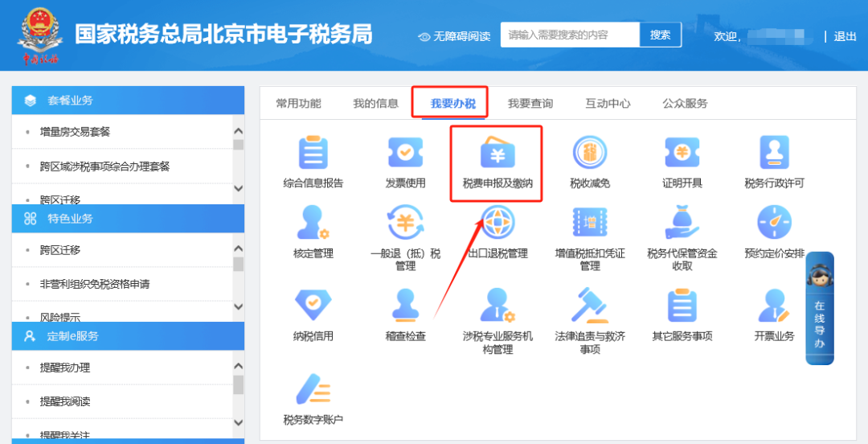Open 税费申报及缴纳 icon
868x444 pixels.
pyautogui.click(x=497, y=153)
